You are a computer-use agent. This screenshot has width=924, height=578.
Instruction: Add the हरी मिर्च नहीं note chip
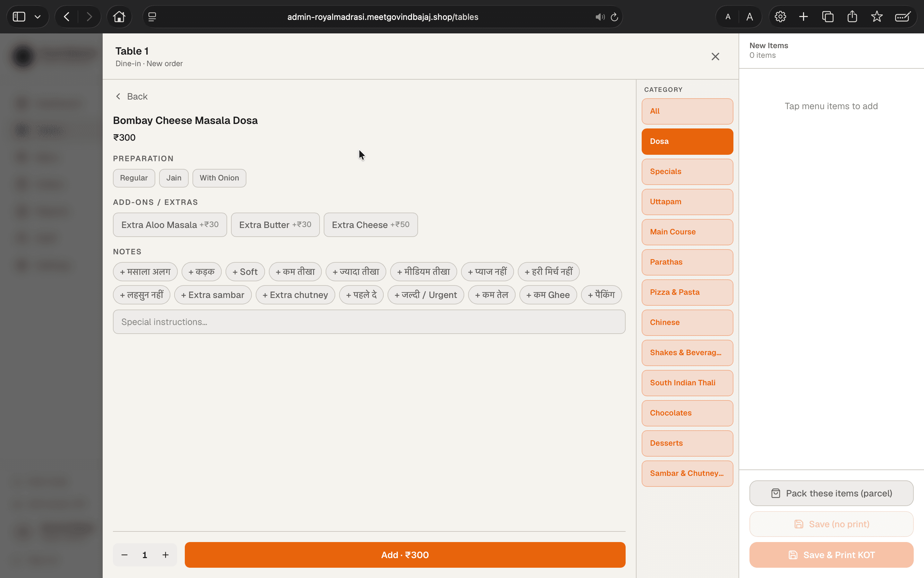point(549,272)
